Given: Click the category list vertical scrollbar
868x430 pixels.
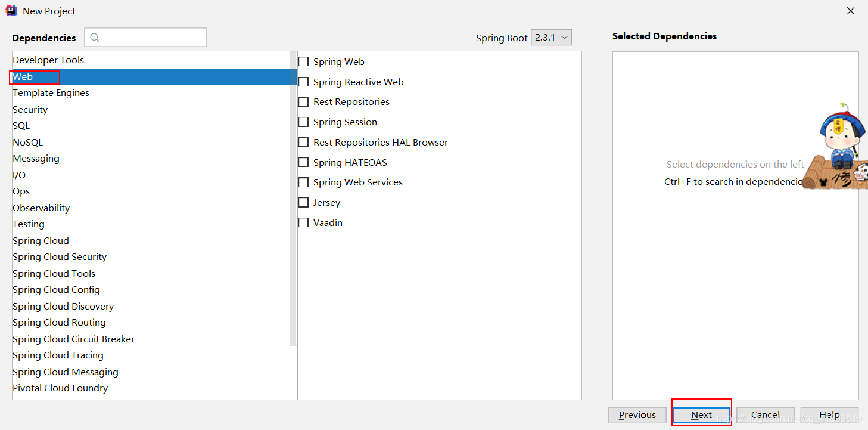Looking at the screenshot, I should click(x=293, y=199).
